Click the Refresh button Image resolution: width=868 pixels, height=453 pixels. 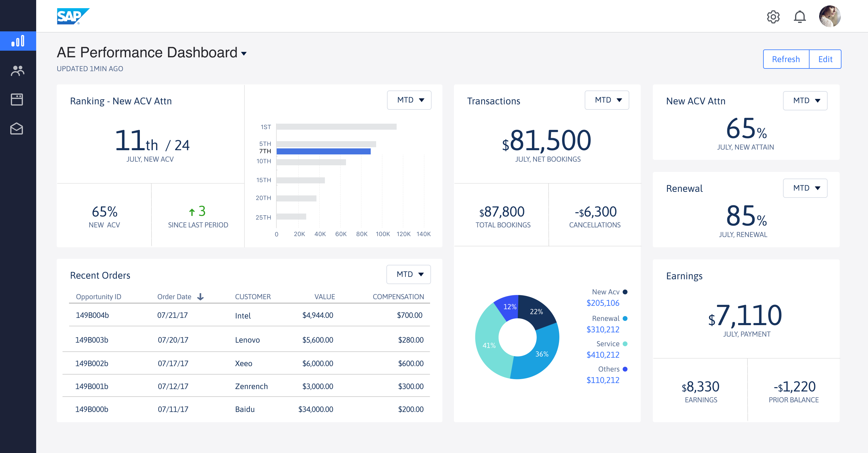pos(785,59)
